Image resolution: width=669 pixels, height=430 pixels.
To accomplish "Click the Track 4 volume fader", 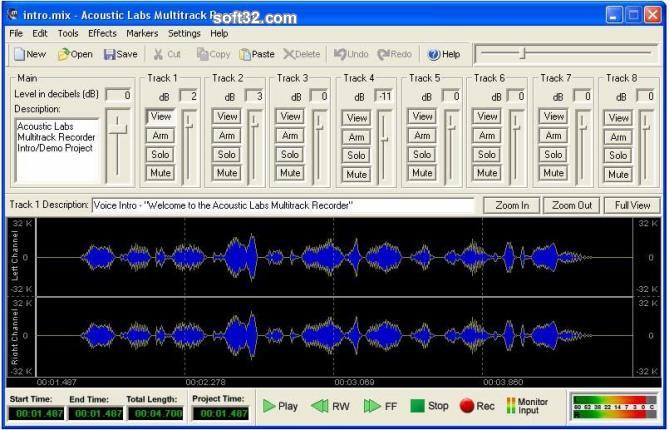I will click(x=384, y=147).
